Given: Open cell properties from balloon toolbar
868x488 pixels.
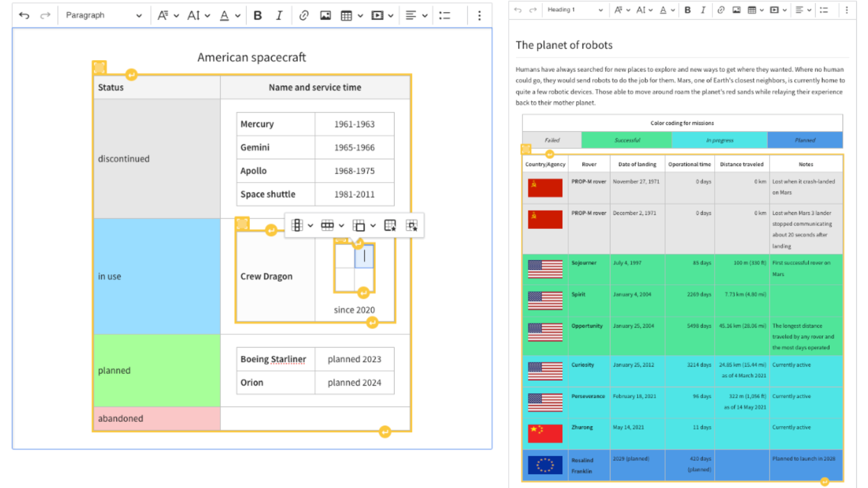Looking at the screenshot, I should 412,225.
